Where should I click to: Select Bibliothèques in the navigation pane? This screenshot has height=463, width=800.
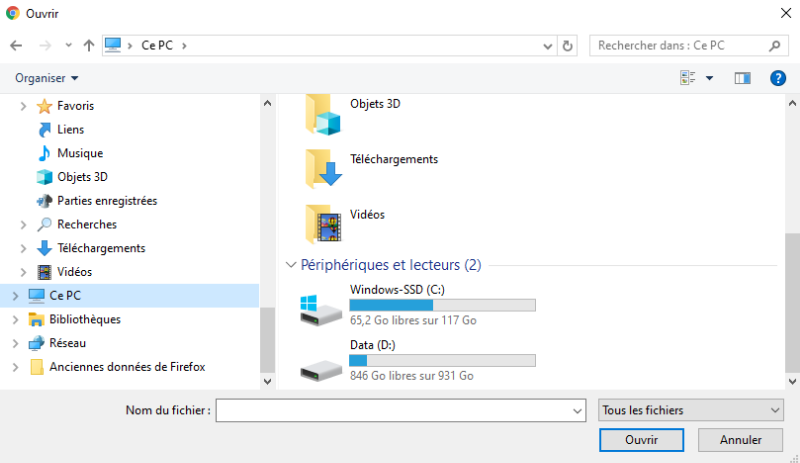(85, 319)
